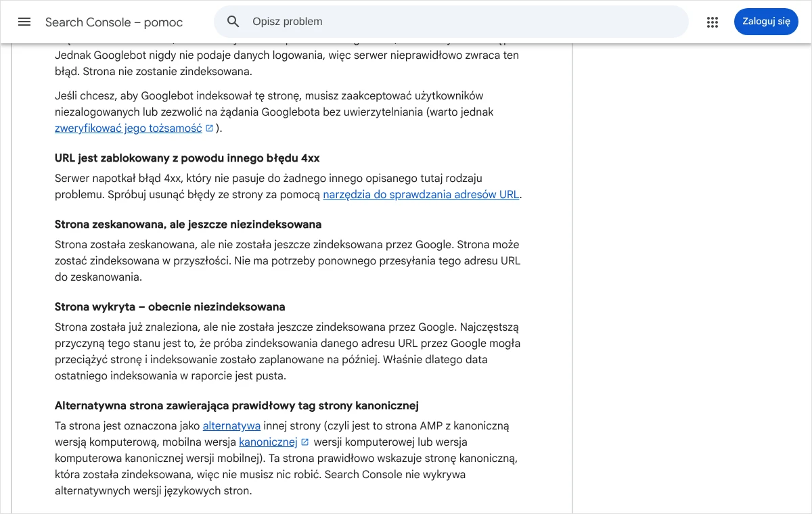Image resolution: width=812 pixels, height=514 pixels.
Task: Open the Google apps grid
Action: (712, 22)
